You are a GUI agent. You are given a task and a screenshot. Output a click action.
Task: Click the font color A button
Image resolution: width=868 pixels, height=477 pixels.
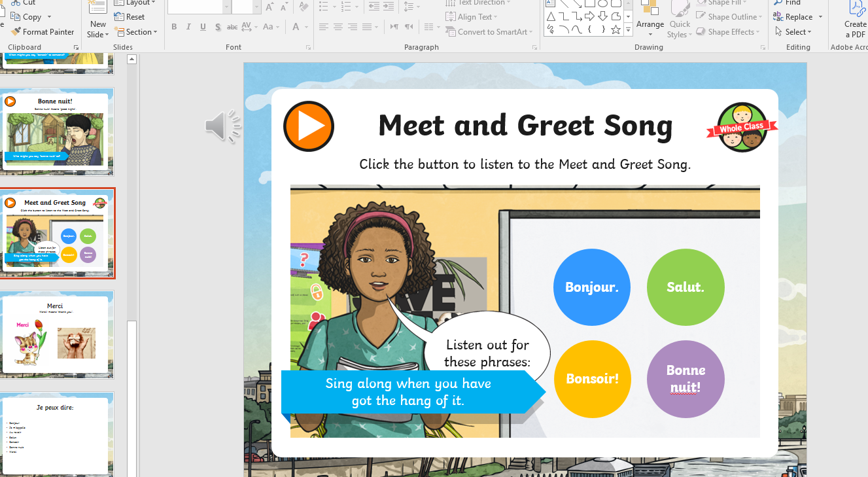297,27
